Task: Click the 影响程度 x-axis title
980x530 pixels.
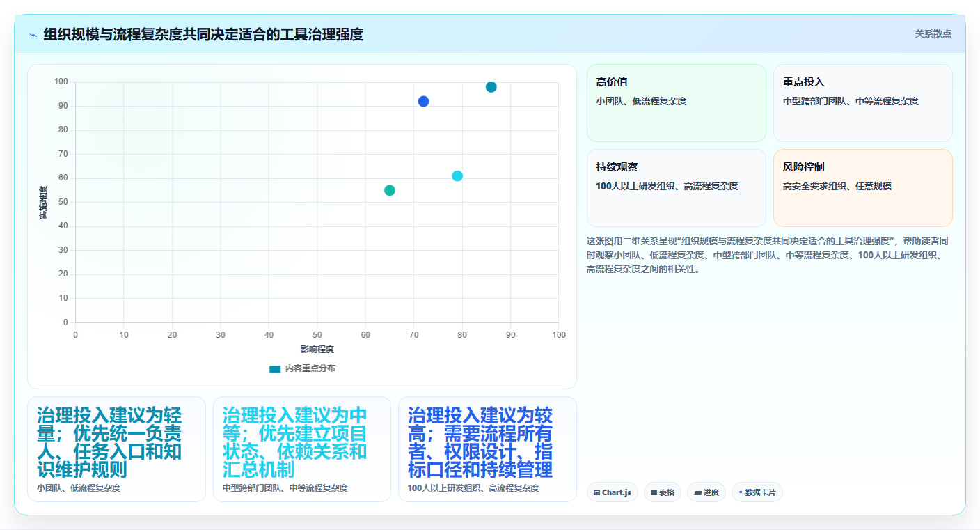Action: pos(317,350)
